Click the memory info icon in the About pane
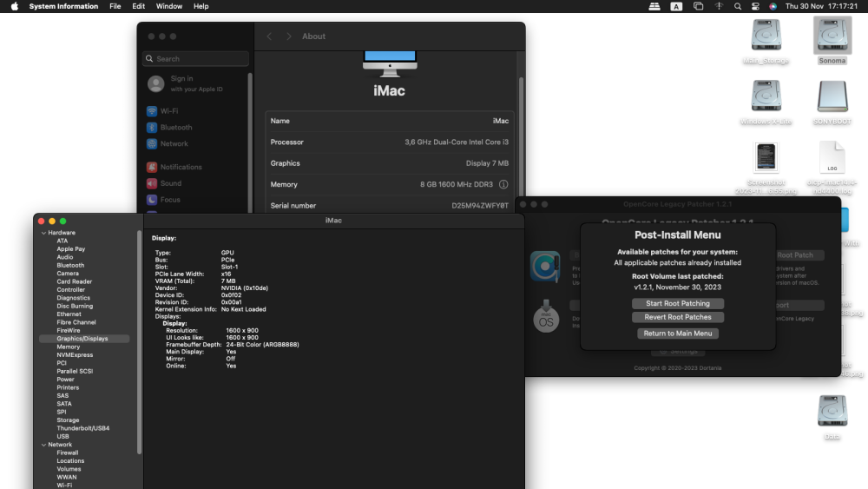 pos(503,184)
